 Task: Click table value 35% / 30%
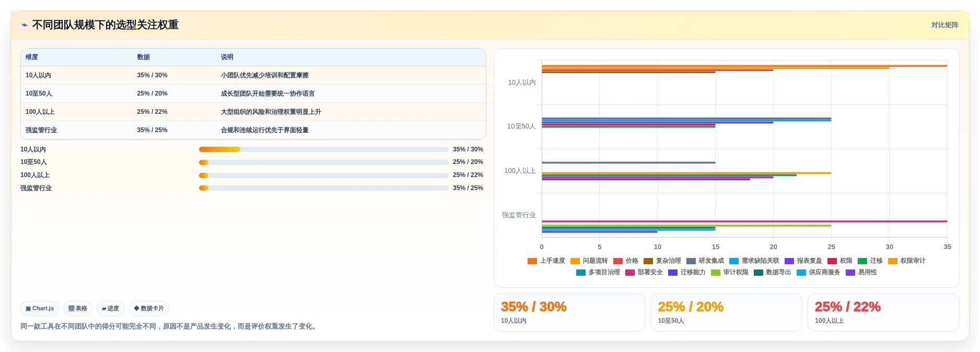coord(153,75)
